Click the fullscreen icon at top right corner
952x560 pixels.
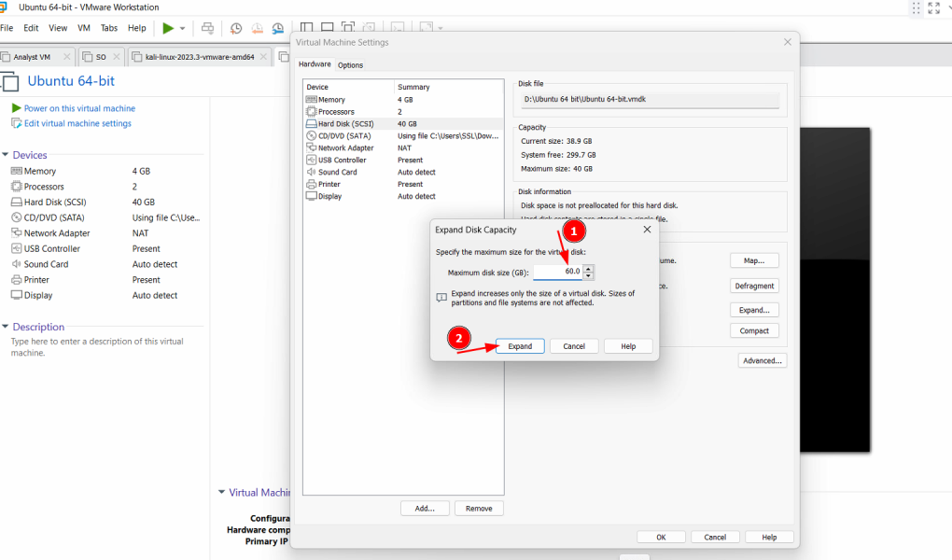(933, 7)
